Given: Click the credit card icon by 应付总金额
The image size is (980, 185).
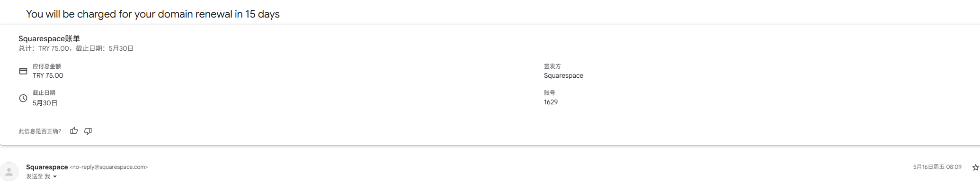Looking at the screenshot, I should coord(23,71).
